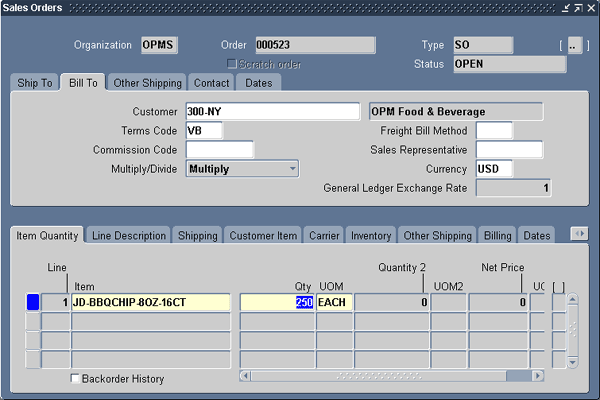Viewport: 600px width, 400px height.
Task: Click the Order number field 000523
Action: pyautogui.click(x=316, y=45)
